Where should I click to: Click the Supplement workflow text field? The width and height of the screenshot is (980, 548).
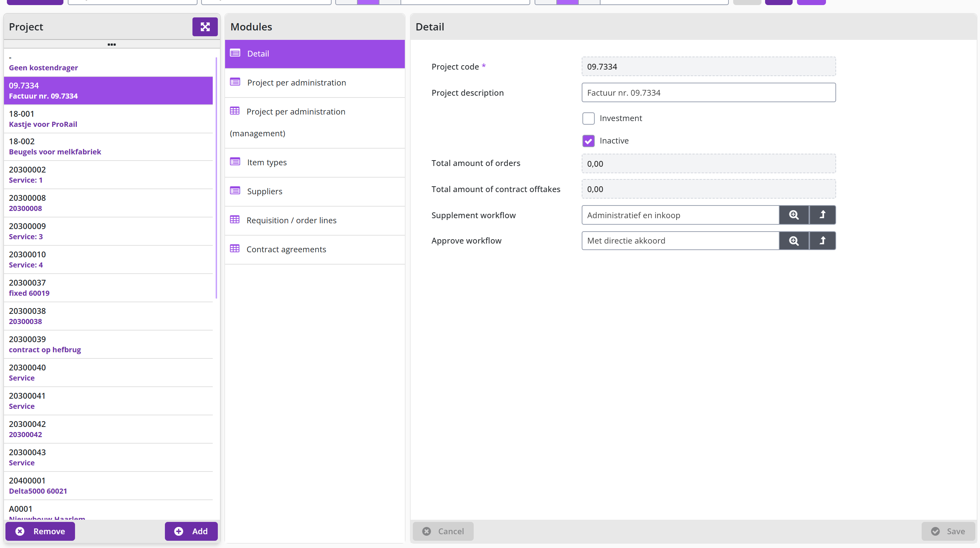(680, 215)
